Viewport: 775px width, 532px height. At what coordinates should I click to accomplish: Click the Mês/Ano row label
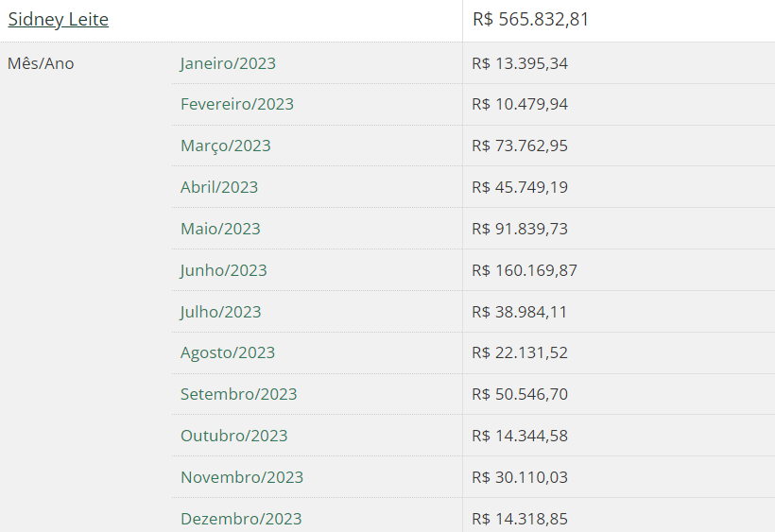point(41,63)
